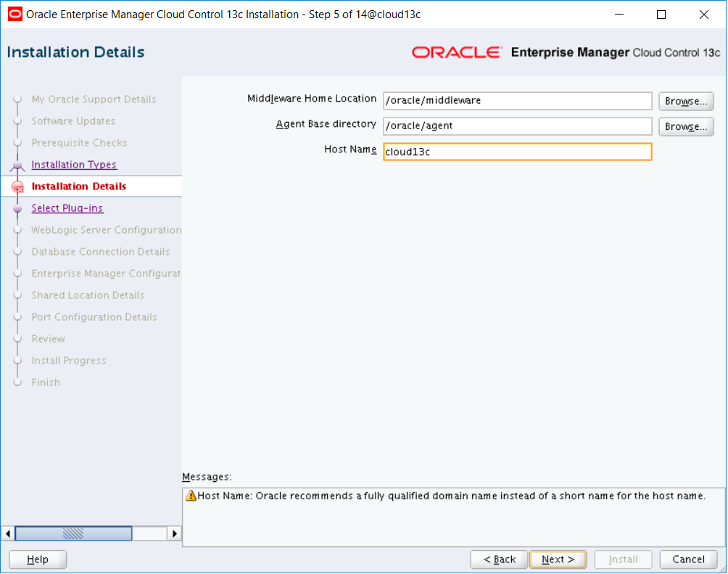The image size is (728, 574).
Task: Click the Host Name field containing cloud13c
Action: click(517, 152)
